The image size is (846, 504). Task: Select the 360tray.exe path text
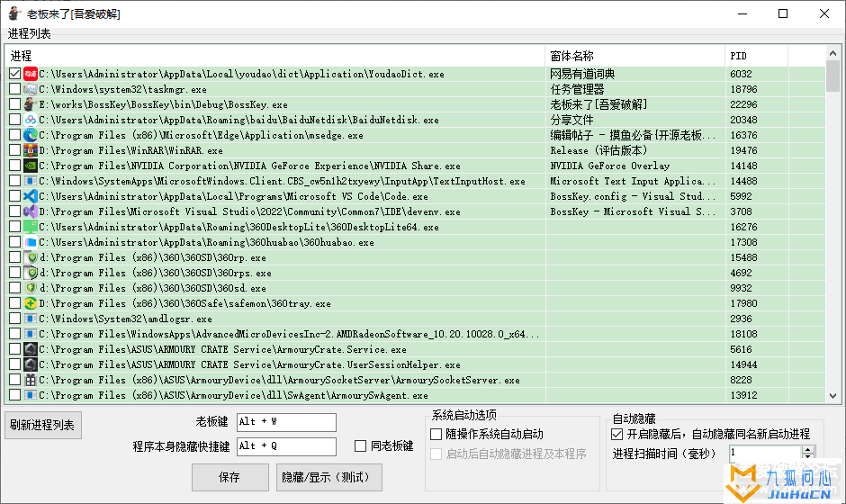click(184, 303)
